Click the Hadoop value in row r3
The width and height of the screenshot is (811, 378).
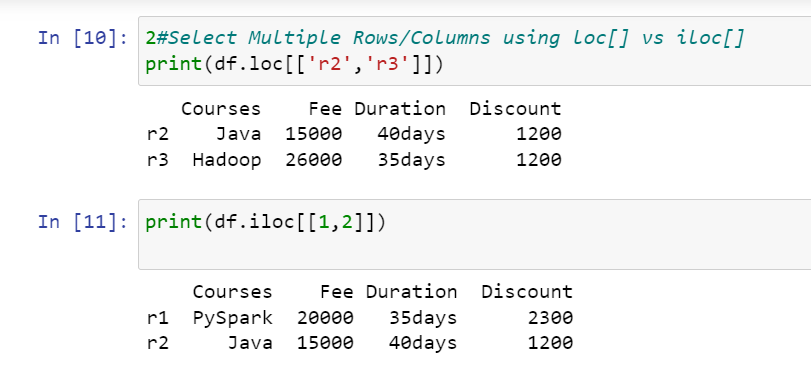(x=227, y=160)
